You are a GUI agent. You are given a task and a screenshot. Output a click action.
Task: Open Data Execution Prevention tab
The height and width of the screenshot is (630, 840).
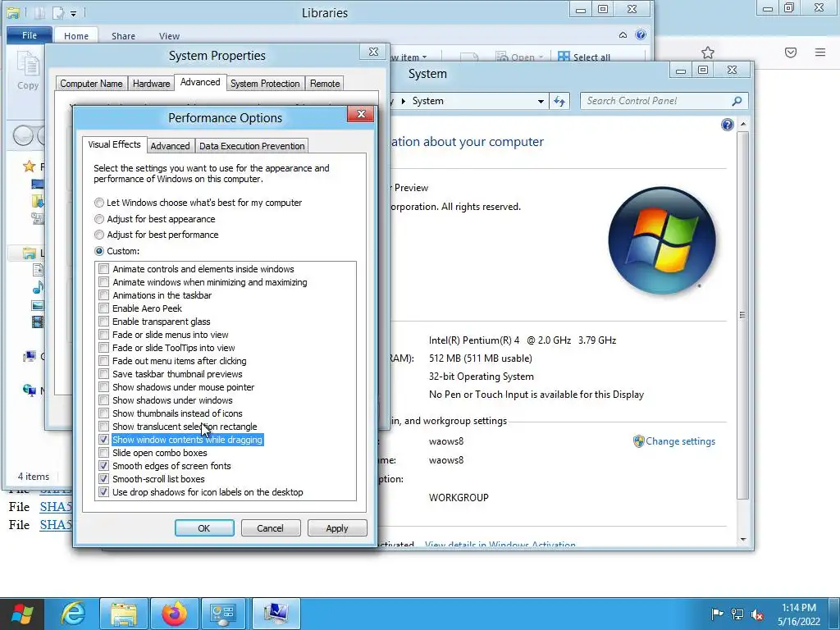click(x=252, y=146)
